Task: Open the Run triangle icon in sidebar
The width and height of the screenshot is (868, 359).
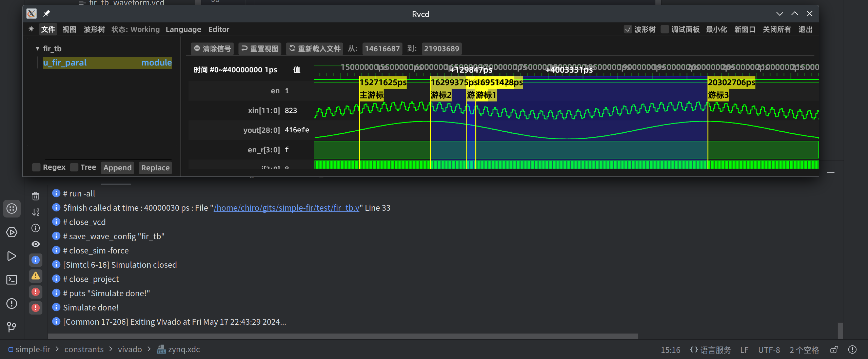Action: [12, 256]
